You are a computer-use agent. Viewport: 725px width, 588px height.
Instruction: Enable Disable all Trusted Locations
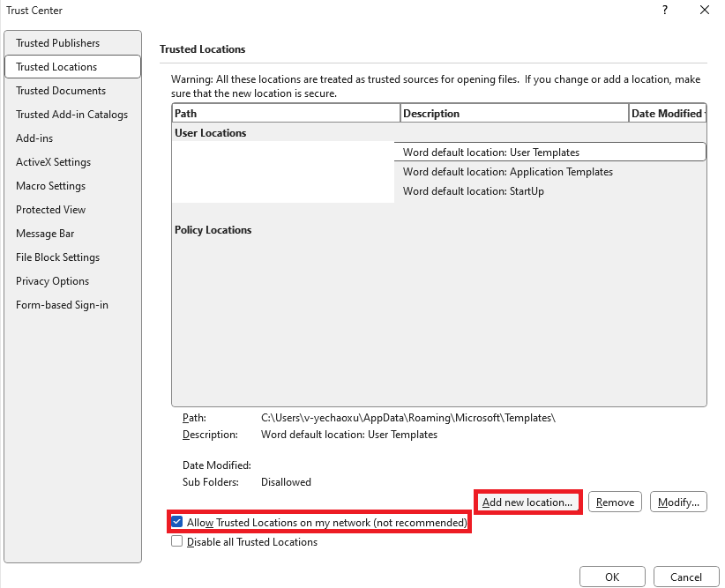[x=177, y=542]
